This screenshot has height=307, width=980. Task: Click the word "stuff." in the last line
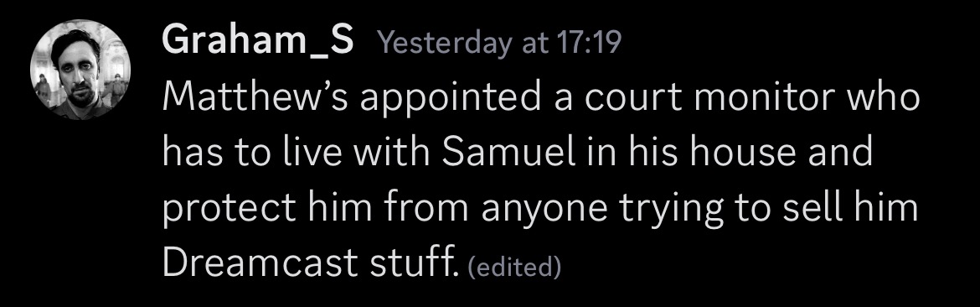pyautogui.click(x=412, y=263)
